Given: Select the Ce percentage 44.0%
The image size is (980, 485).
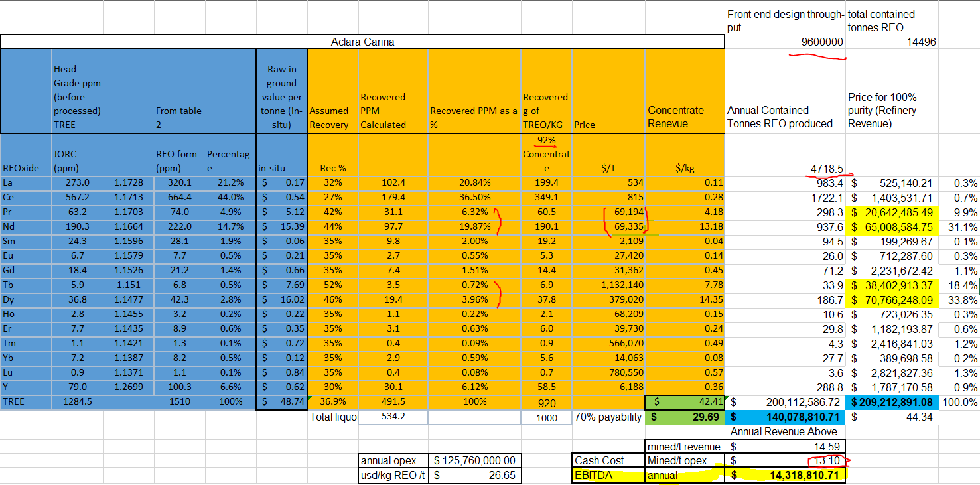Looking at the screenshot, I should [230, 197].
